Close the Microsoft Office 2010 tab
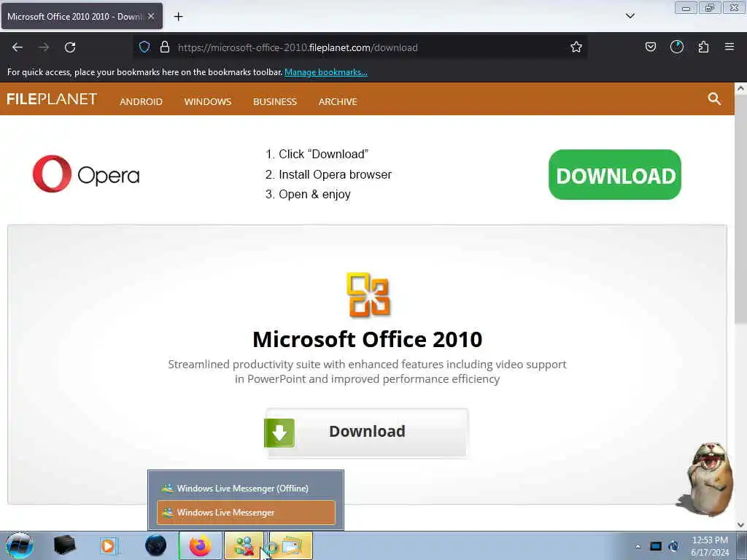Image resolution: width=747 pixels, height=560 pixels. pyautogui.click(x=151, y=16)
